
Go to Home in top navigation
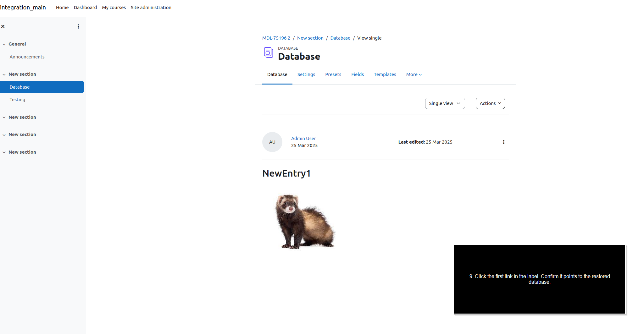62,8
